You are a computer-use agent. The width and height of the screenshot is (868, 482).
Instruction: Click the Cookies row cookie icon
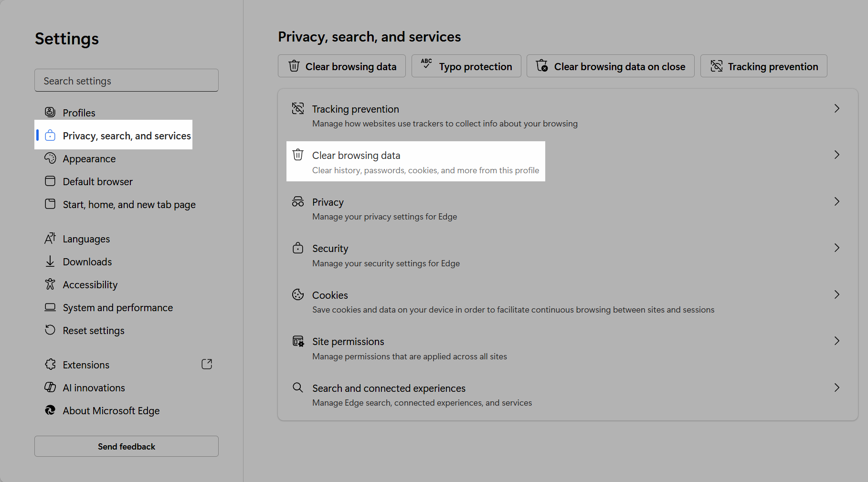coord(298,294)
